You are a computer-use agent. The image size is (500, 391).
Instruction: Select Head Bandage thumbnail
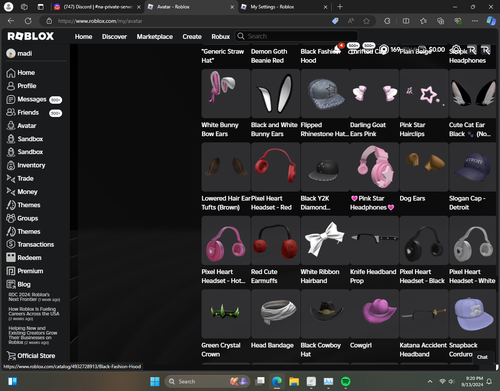275,314
